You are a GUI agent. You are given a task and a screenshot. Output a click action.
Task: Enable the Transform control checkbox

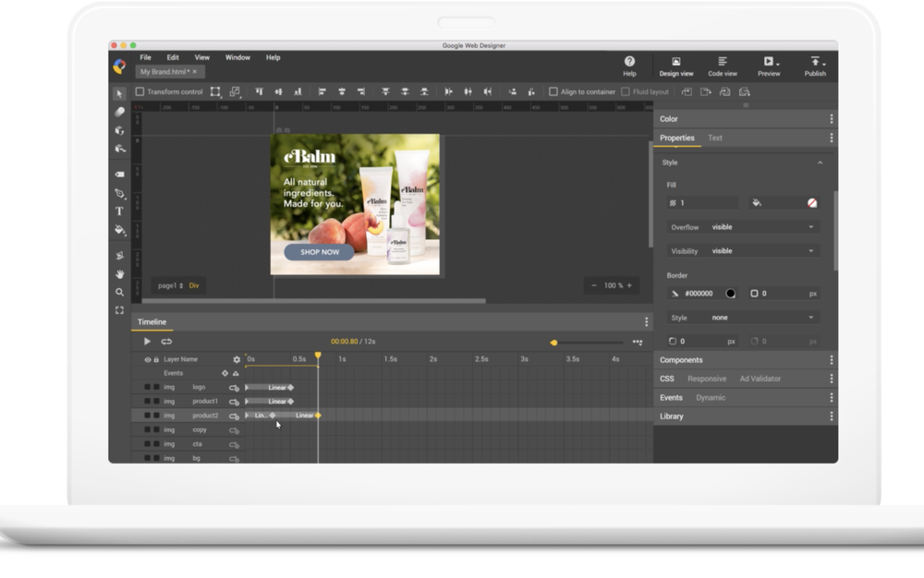(140, 91)
